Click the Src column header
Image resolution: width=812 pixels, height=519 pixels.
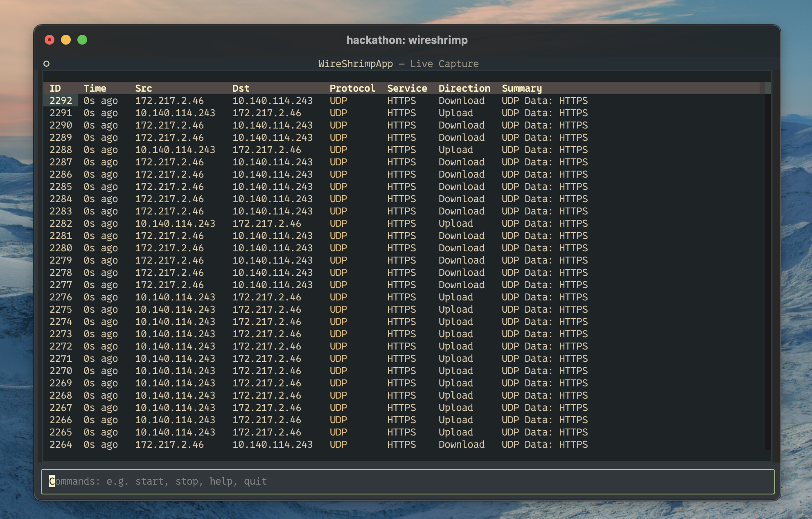point(144,88)
